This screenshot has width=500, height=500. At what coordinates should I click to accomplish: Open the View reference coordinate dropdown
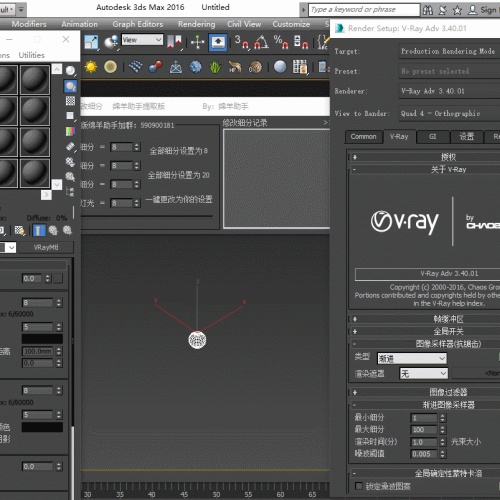[x=142, y=40]
